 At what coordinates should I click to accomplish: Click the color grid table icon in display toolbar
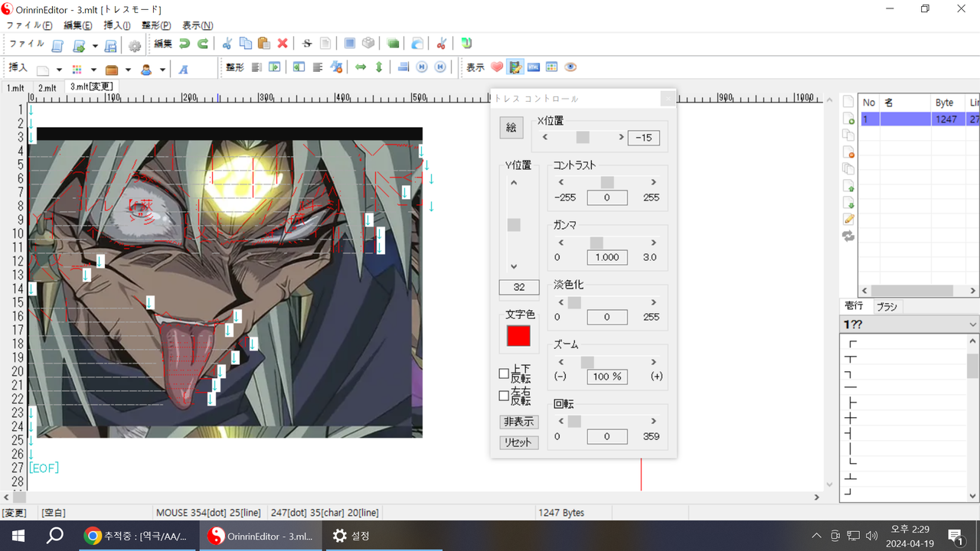tap(552, 67)
